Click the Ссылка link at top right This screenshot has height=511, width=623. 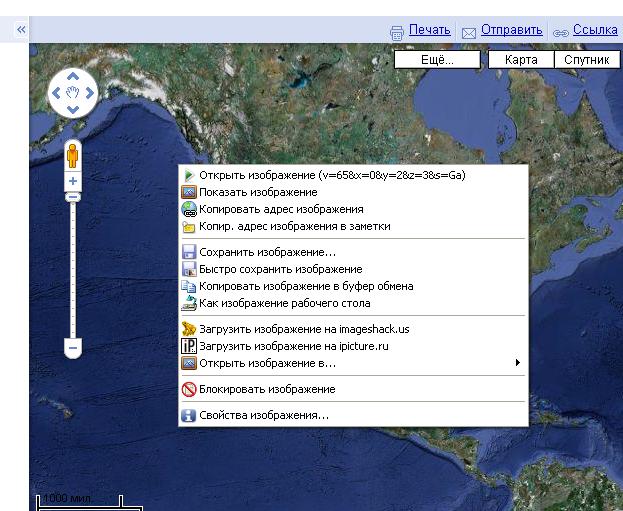coord(596,30)
